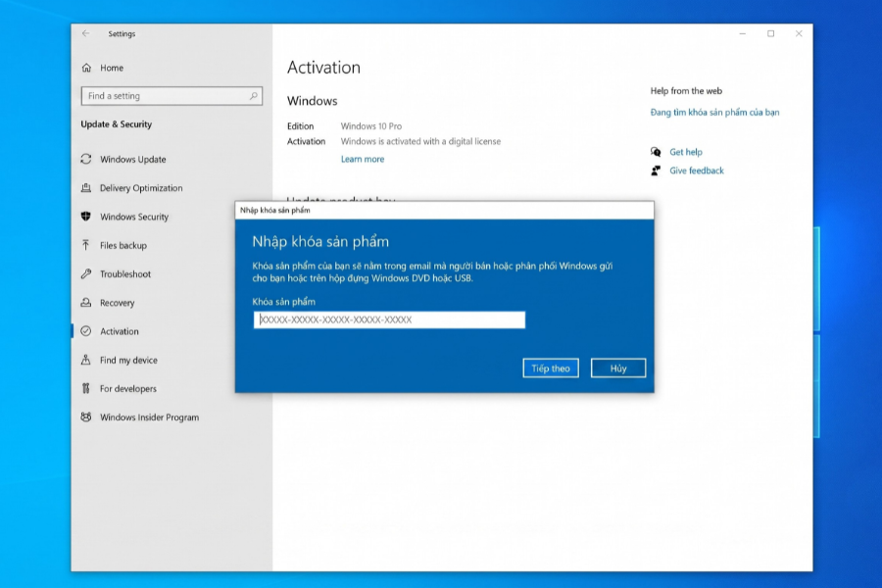Image resolution: width=882 pixels, height=588 pixels.
Task: Select the Delivery Optimization icon
Action: (x=86, y=188)
